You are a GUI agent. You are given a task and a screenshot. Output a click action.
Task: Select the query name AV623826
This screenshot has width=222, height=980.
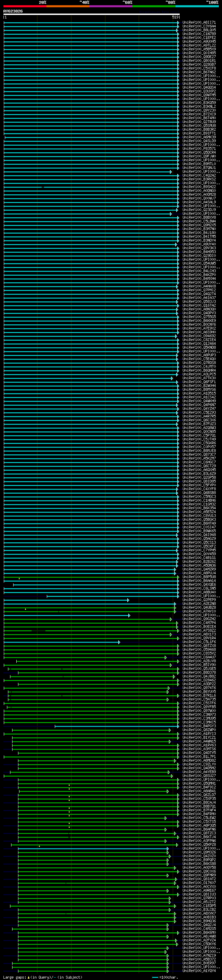click(13, 11)
